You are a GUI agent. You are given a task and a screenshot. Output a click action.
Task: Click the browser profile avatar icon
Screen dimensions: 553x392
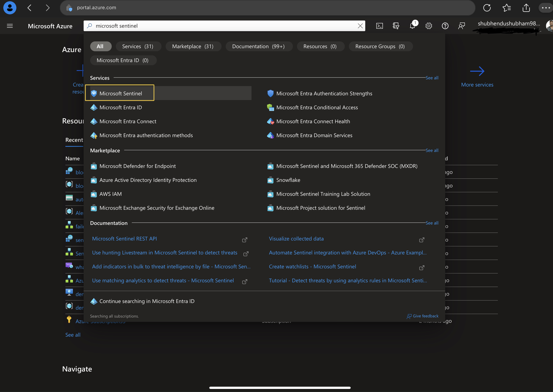[x=10, y=8]
